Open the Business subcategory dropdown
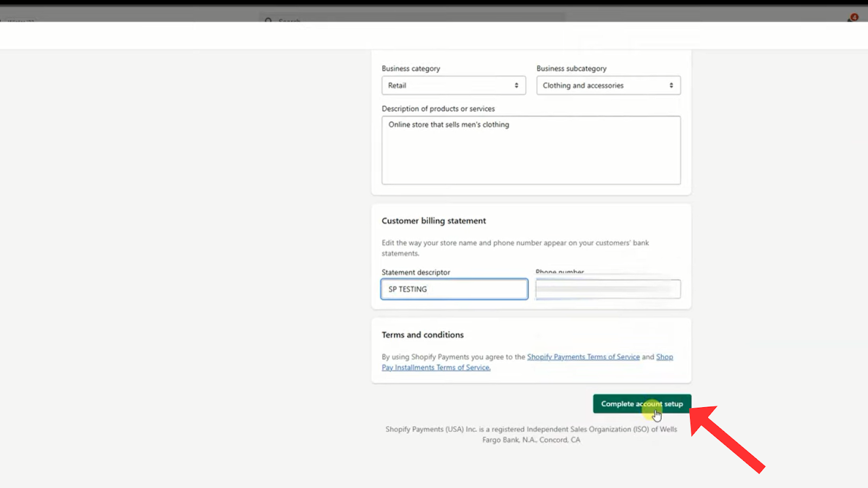The height and width of the screenshot is (488, 868). (x=608, y=85)
